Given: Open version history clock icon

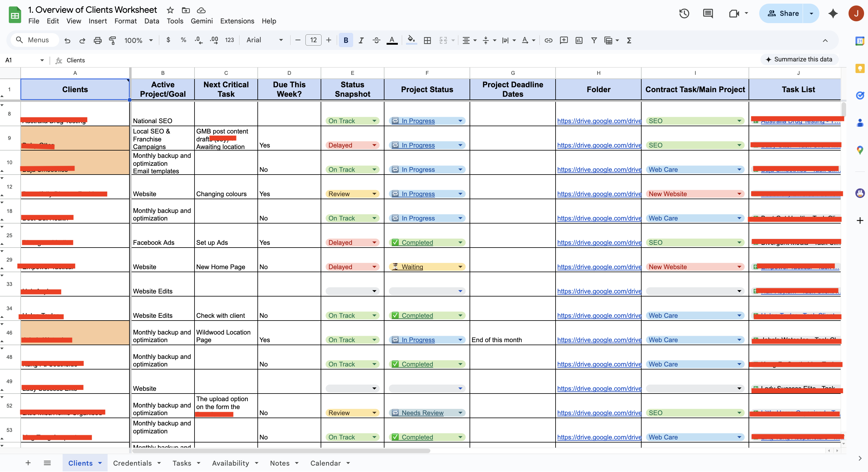Looking at the screenshot, I should (x=684, y=13).
